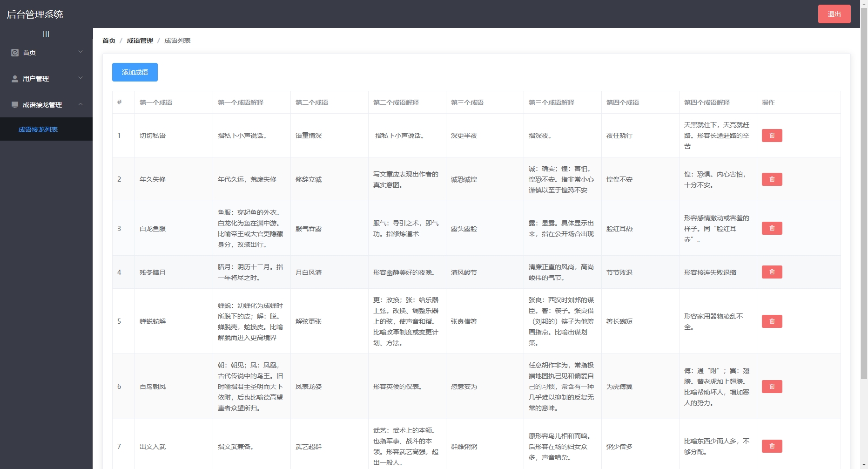
Task: Open the 成语接龙管理 sidebar menu
Action: click(x=46, y=105)
